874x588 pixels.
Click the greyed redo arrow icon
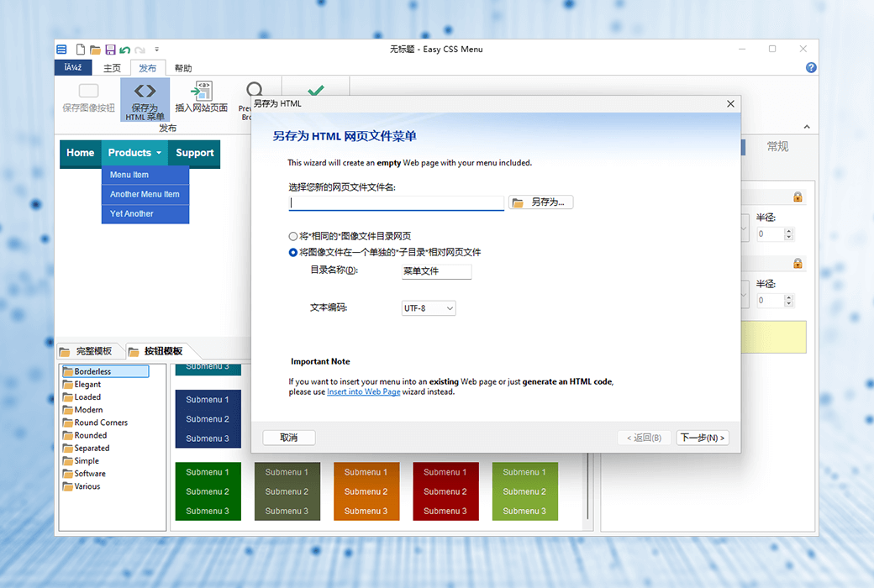(140, 50)
